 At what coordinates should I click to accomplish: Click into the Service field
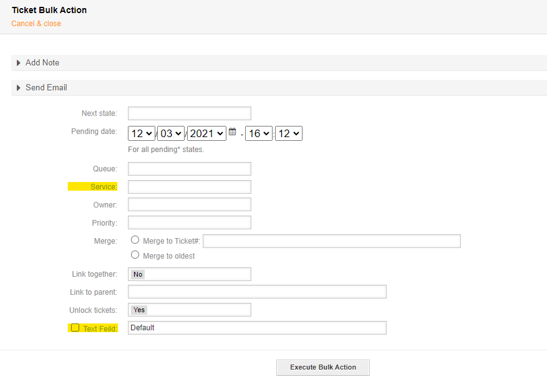pos(189,187)
